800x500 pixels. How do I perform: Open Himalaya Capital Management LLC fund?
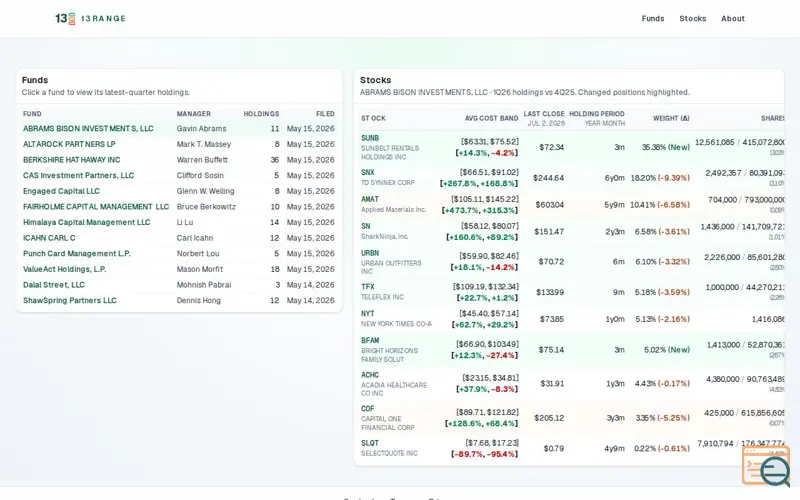tap(86, 222)
